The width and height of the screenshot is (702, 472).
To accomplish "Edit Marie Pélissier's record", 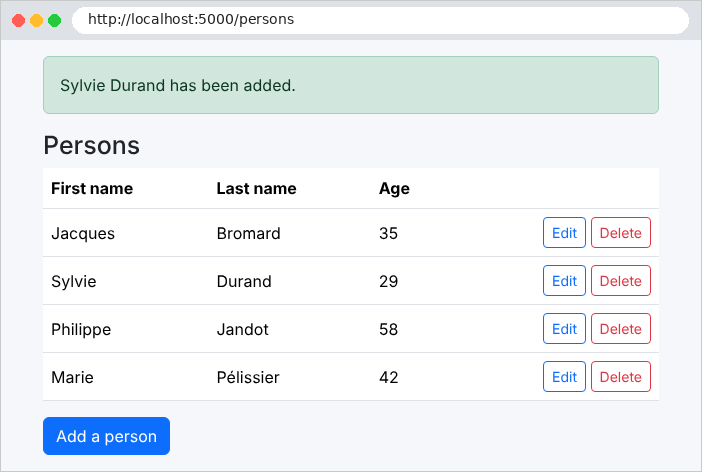I will (x=564, y=376).
